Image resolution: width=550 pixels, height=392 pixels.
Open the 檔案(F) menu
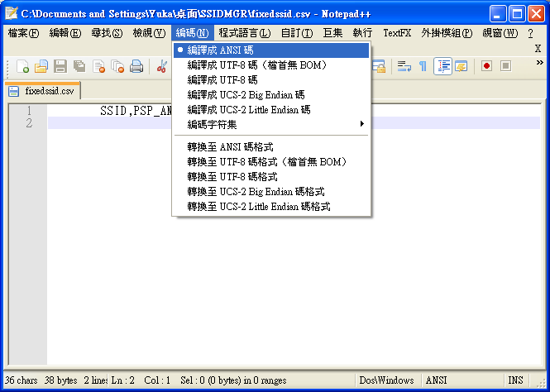tap(23, 33)
